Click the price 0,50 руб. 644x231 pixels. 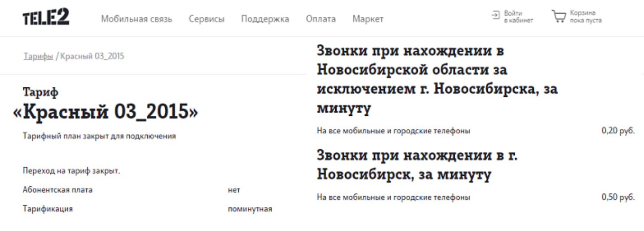[618, 197]
